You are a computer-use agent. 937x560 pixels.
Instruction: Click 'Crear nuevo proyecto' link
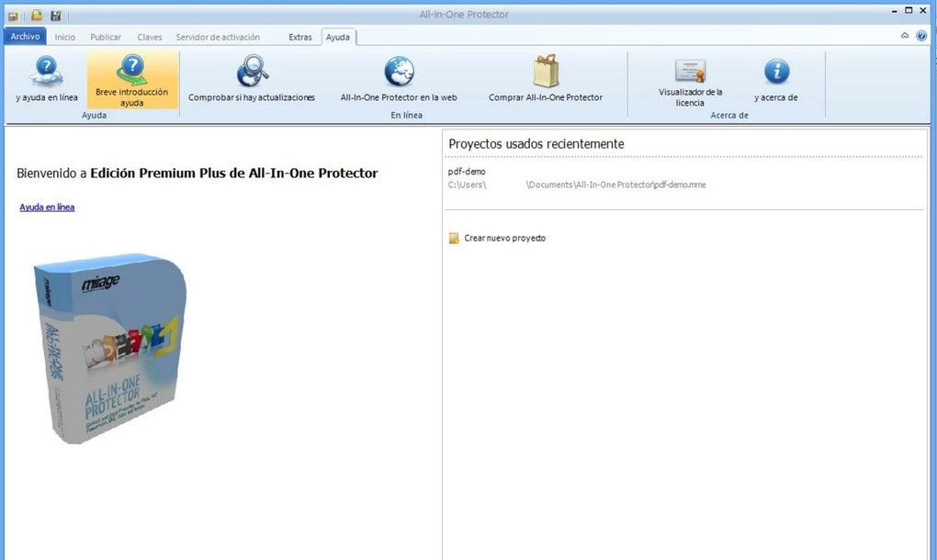pyautogui.click(x=505, y=238)
